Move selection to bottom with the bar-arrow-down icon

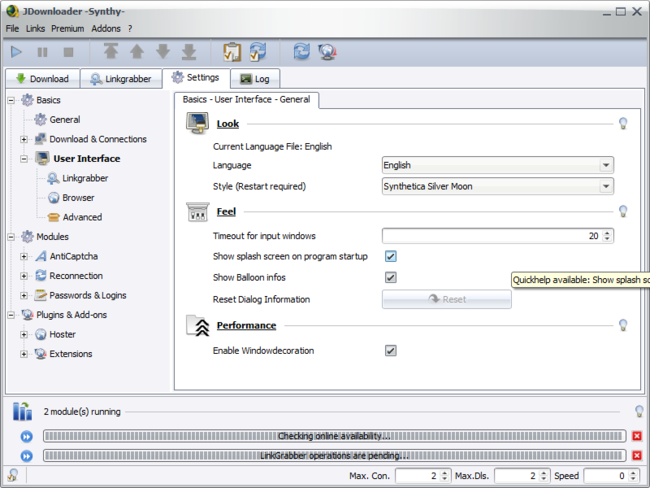(189, 51)
